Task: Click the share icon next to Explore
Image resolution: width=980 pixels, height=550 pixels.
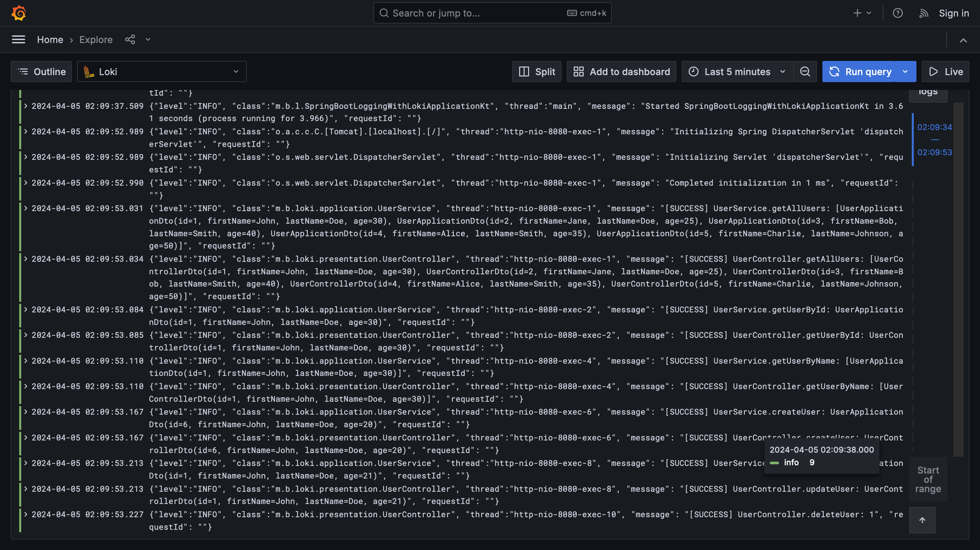Action: (130, 40)
